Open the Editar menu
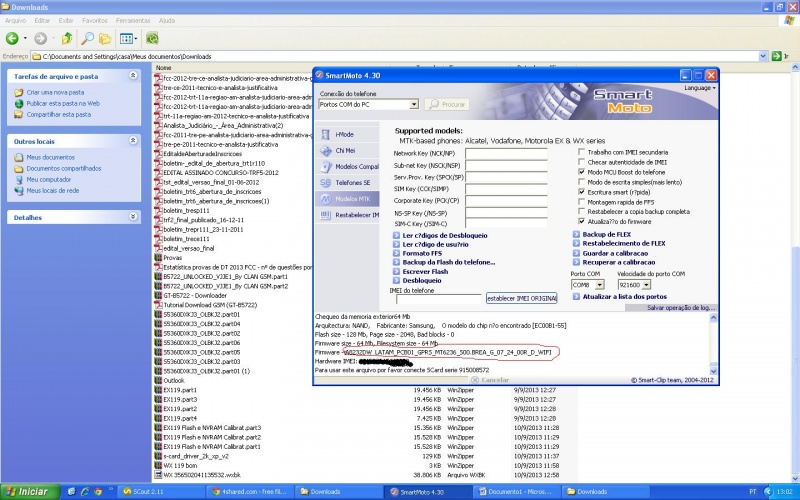 tap(42, 21)
